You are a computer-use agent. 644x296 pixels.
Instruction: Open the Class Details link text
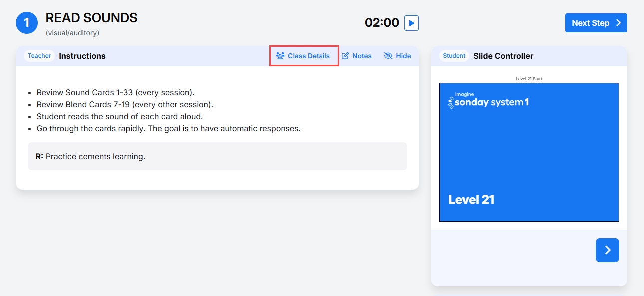[x=309, y=56]
